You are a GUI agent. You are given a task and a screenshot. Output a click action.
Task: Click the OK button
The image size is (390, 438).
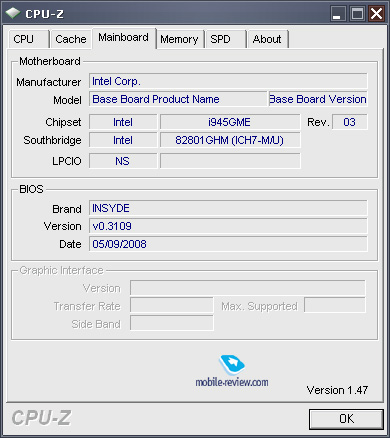coord(346,419)
